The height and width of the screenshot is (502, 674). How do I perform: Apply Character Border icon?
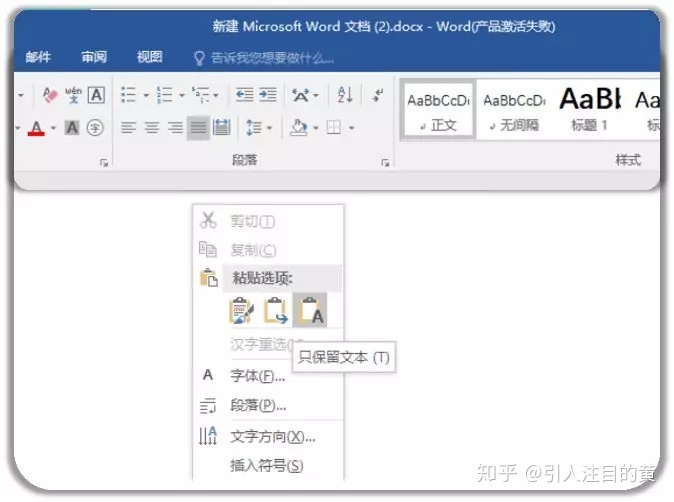tap(96, 95)
